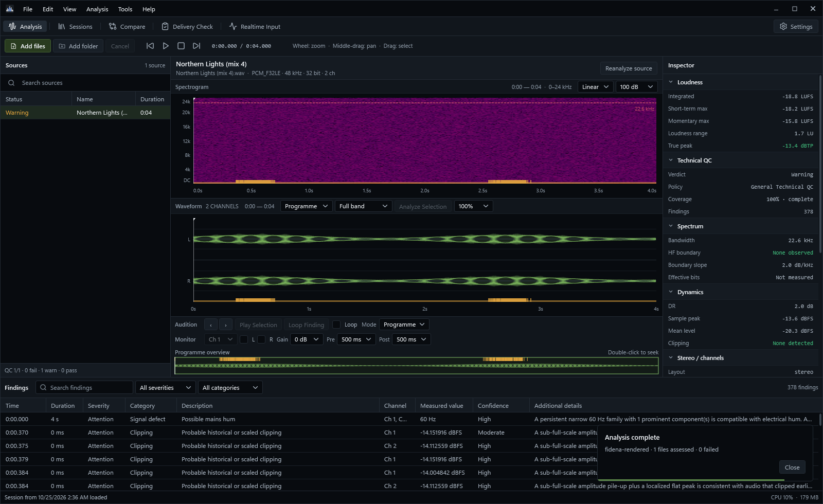Open the All severities filter dropdown
Viewport: 823px width, 504px height.
166,387
